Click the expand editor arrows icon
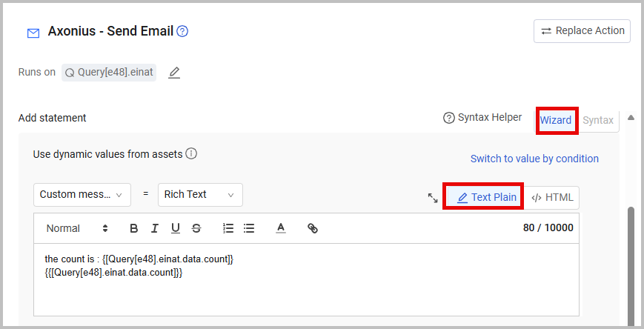This screenshot has width=644, height=329. pyautogui.click(x=433, y=198)
